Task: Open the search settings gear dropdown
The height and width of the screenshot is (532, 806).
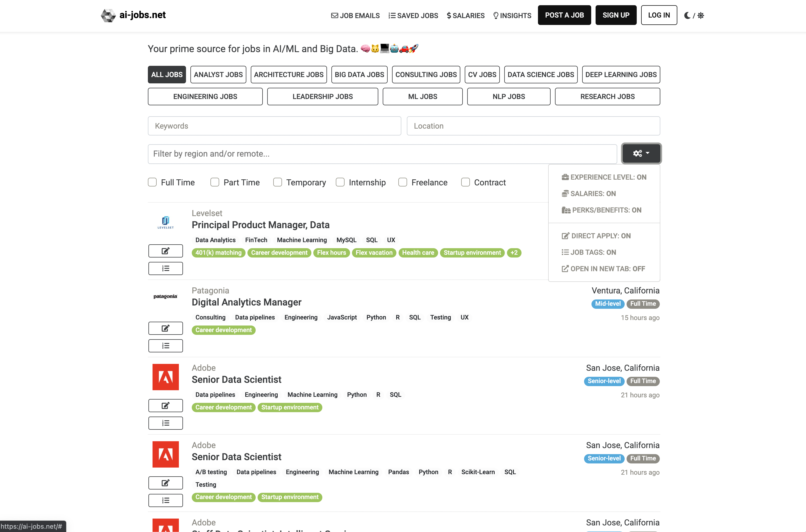Action: (641, 153)
